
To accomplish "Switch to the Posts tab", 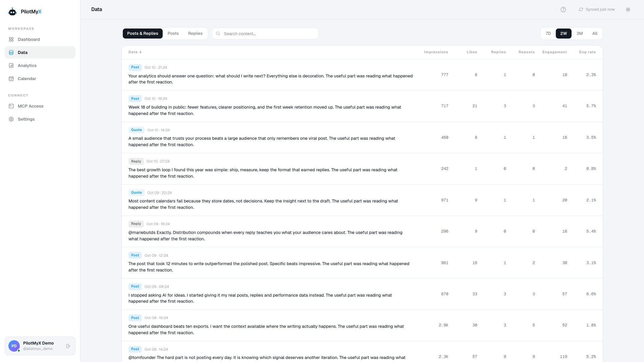I will click(173, 34).
